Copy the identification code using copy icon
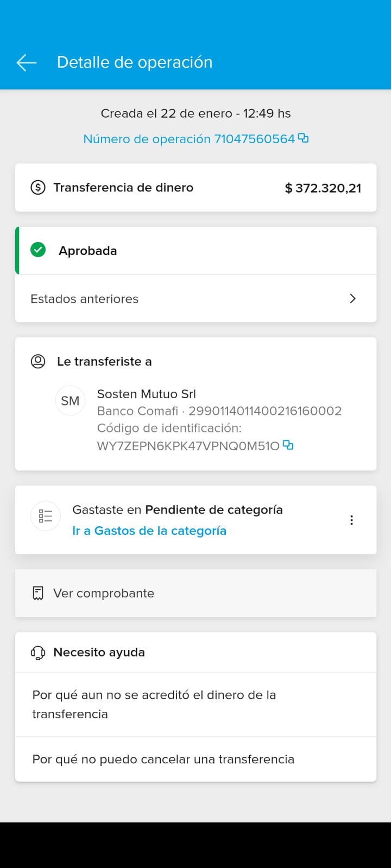Image resolution: width=391 pixels, height=868 pixels. click(288, 445)
